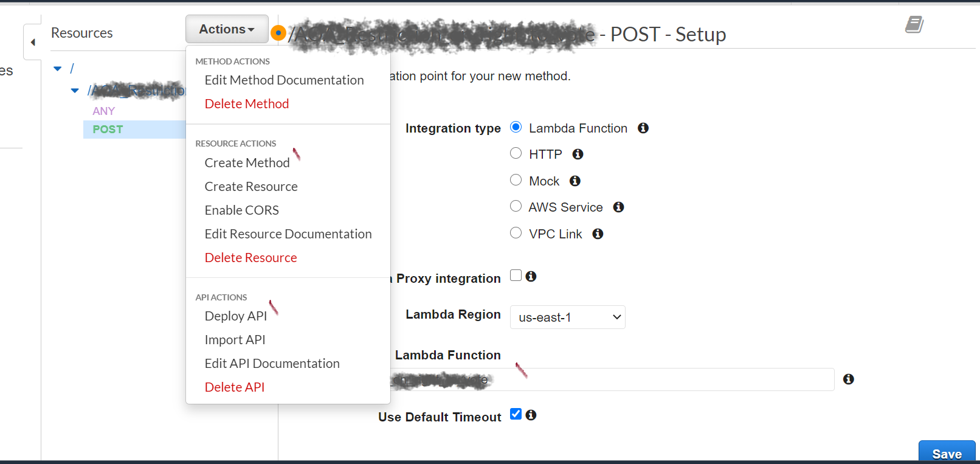Choose Enable CORS from the menu

click(x=242, y=210)
